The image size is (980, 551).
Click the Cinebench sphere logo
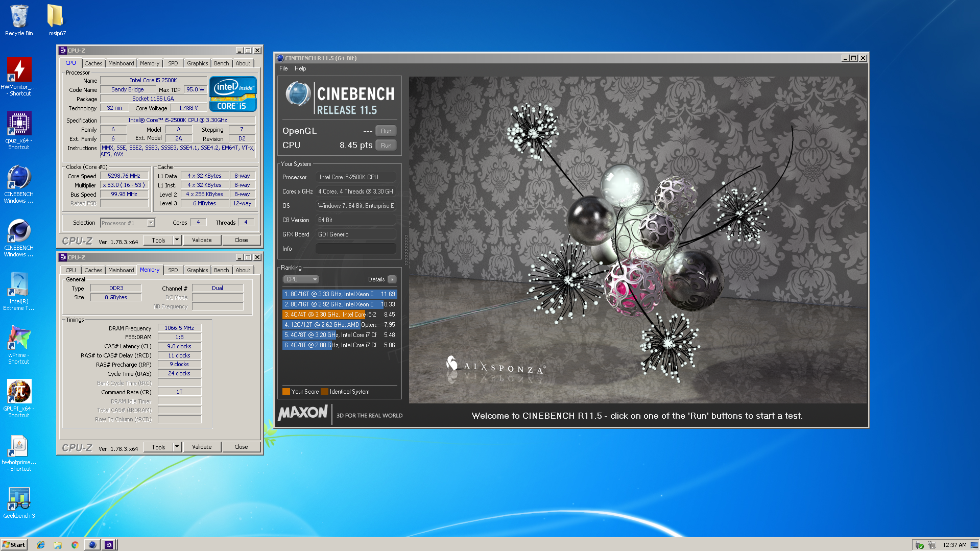[x=298, y=94]
